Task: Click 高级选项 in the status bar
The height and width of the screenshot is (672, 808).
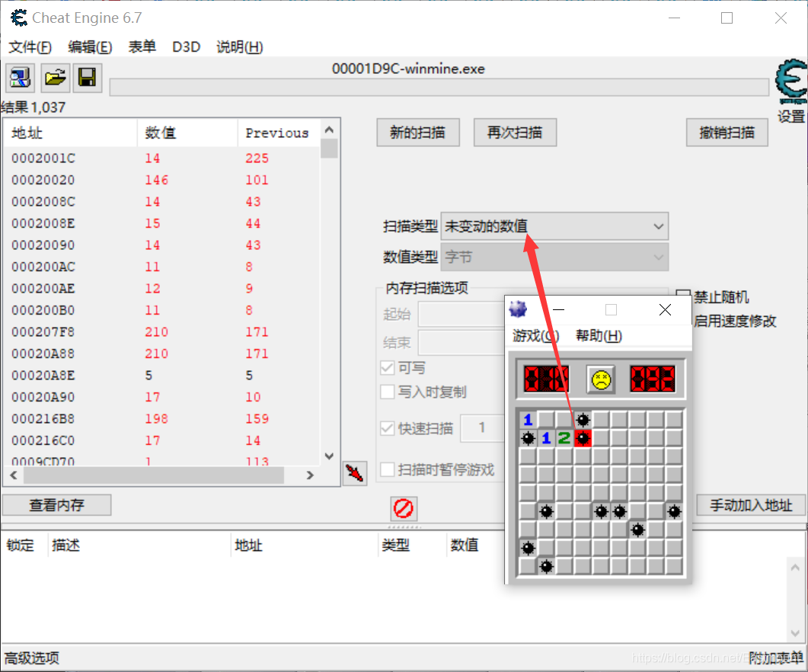Action: coord(32,658)
